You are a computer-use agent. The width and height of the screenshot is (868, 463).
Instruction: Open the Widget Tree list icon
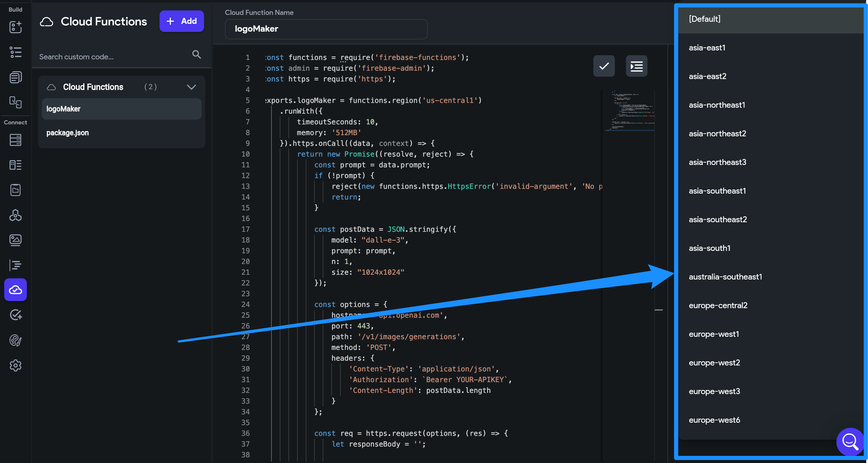16,52
